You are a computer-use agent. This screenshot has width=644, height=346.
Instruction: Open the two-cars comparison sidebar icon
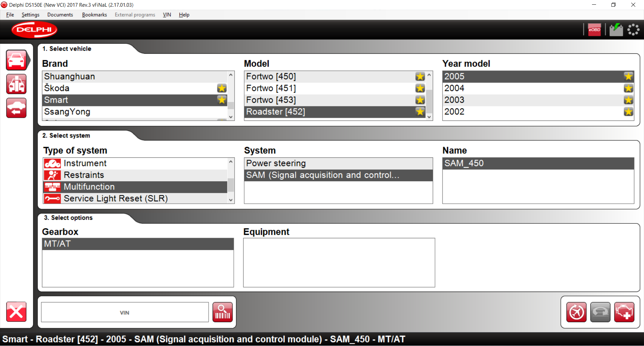click(x=16, y=84)
